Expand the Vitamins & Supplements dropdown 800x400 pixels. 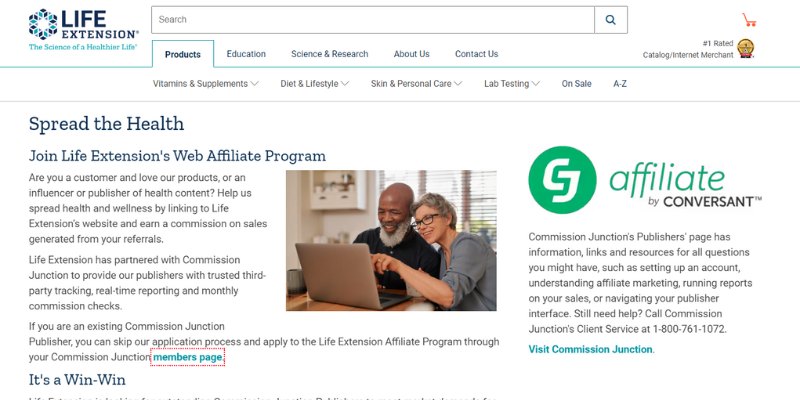(206, 84)
